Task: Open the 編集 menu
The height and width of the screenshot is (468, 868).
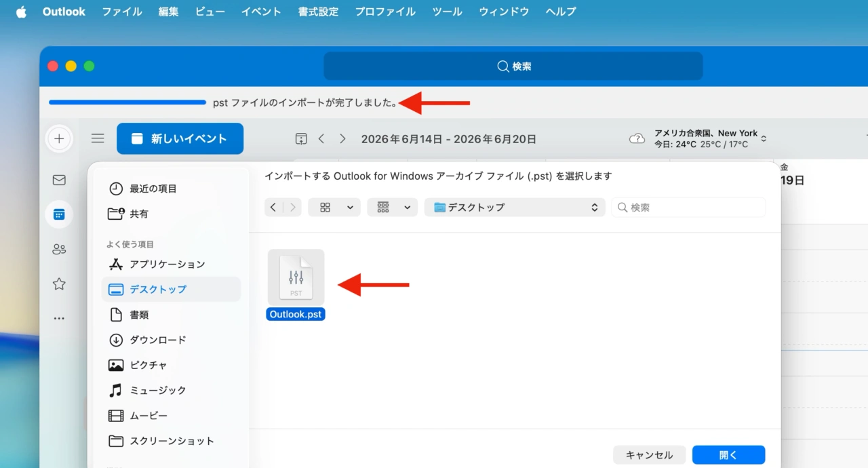Action: [x=169, y=12]
